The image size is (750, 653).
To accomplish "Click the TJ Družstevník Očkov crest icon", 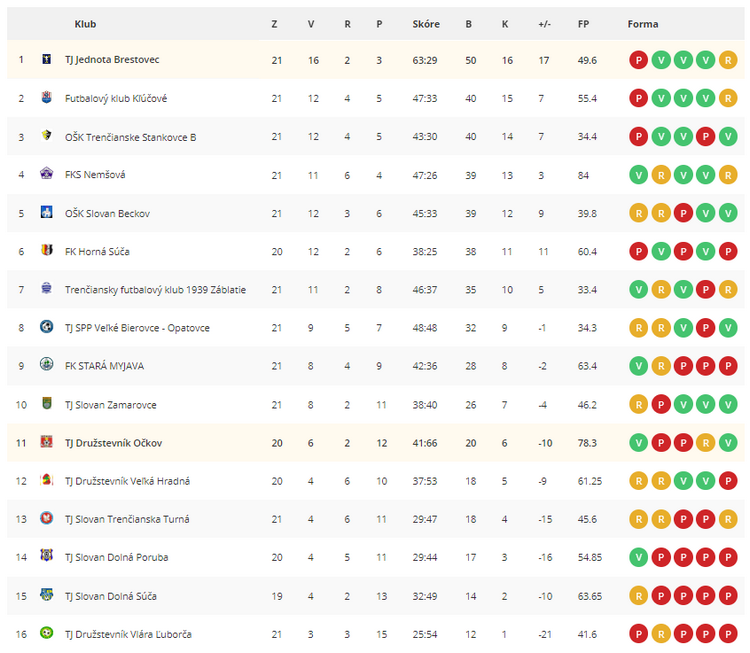I will pos(46,442).
